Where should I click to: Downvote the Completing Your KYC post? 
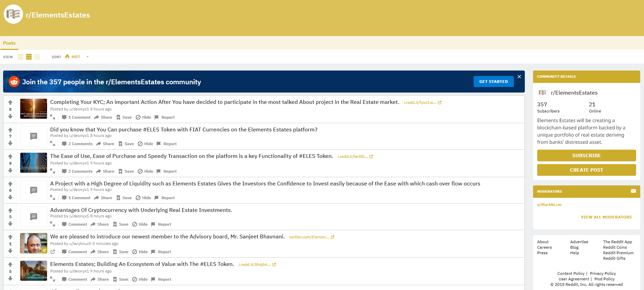point(10,116)
